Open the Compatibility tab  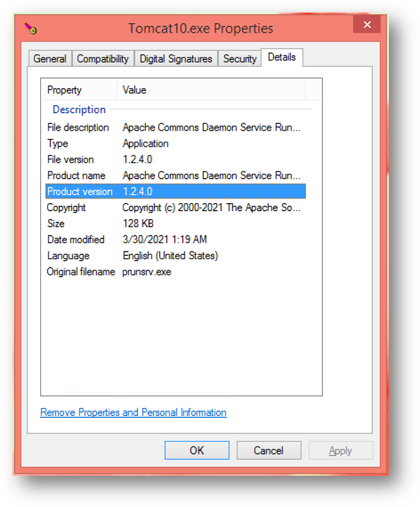click(x=103, y=59)
